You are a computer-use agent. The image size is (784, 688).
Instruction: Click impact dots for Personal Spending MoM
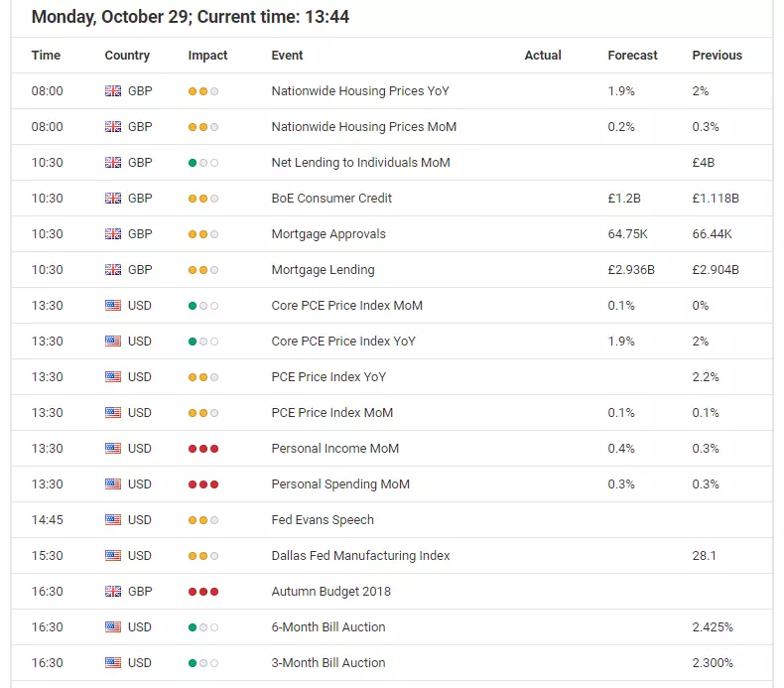pos(203,484)
